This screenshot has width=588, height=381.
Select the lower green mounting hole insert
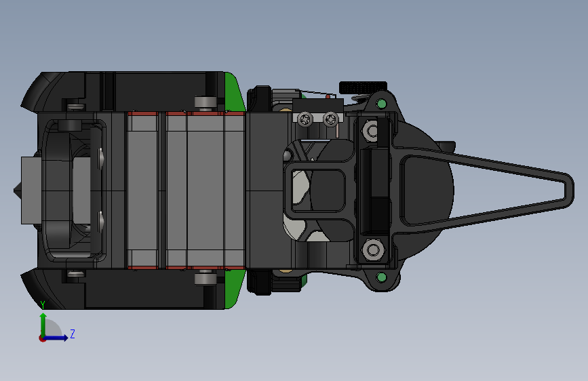click(381, 277)
